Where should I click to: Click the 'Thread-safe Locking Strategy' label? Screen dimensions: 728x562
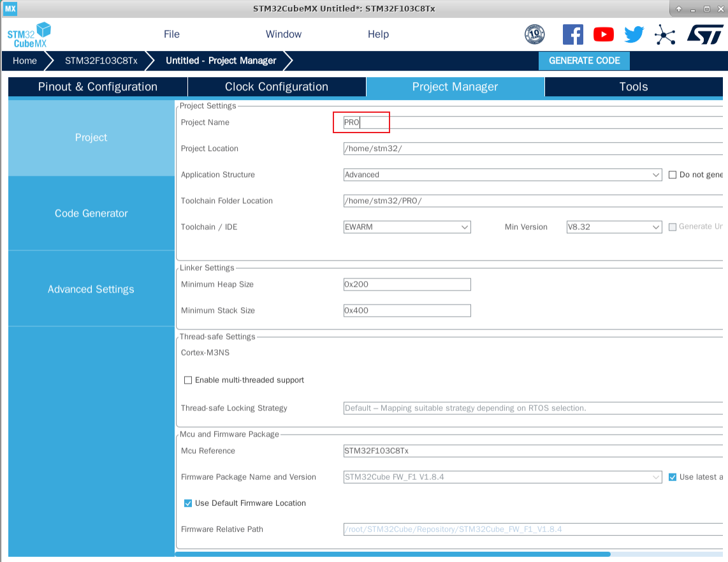pos(234,408)
